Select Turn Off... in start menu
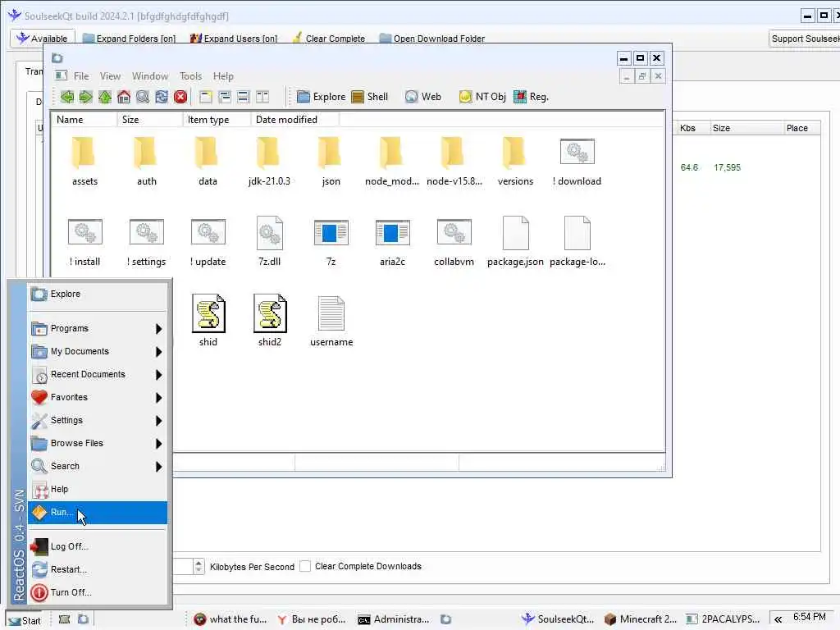The height and width of the screenshot is (630, 840). click(98, 592)
